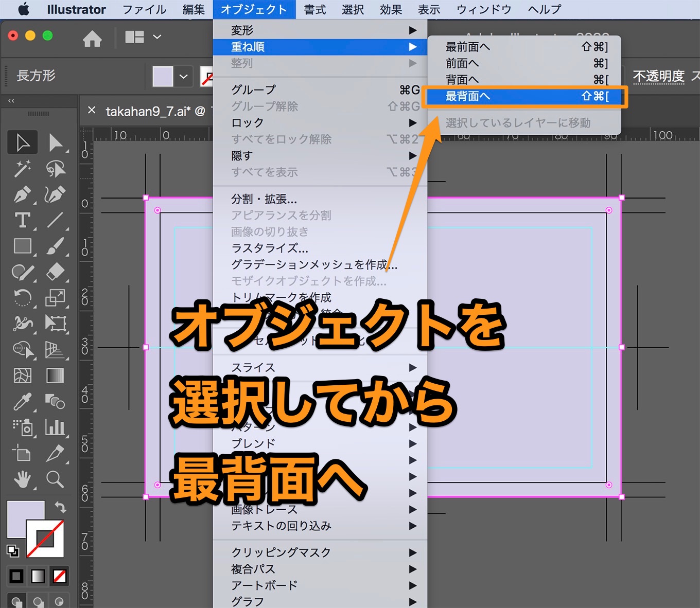
Task: Set paint mode to None
Action: pos(60,576)
